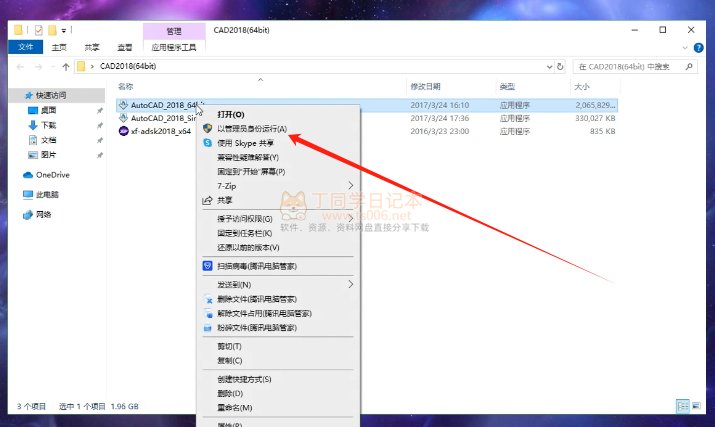Choose 以管理员身份运行(A)
Image resolution: width=715 pixels, height=427 pixels.
coord(252,129)
